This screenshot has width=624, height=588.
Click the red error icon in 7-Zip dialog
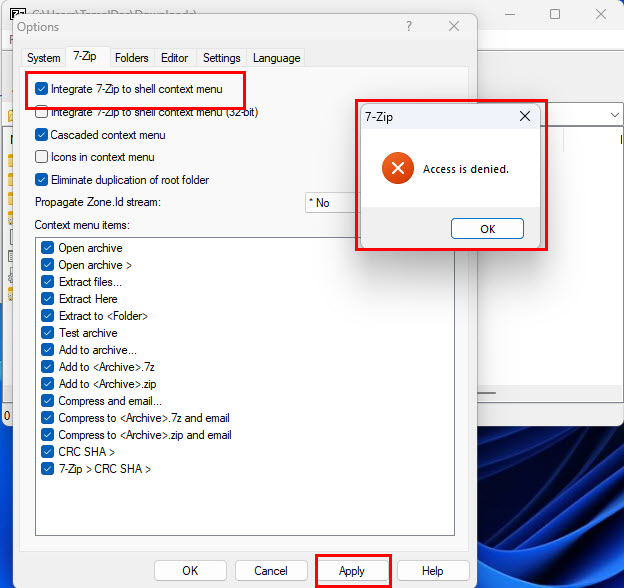pos(398,168)
